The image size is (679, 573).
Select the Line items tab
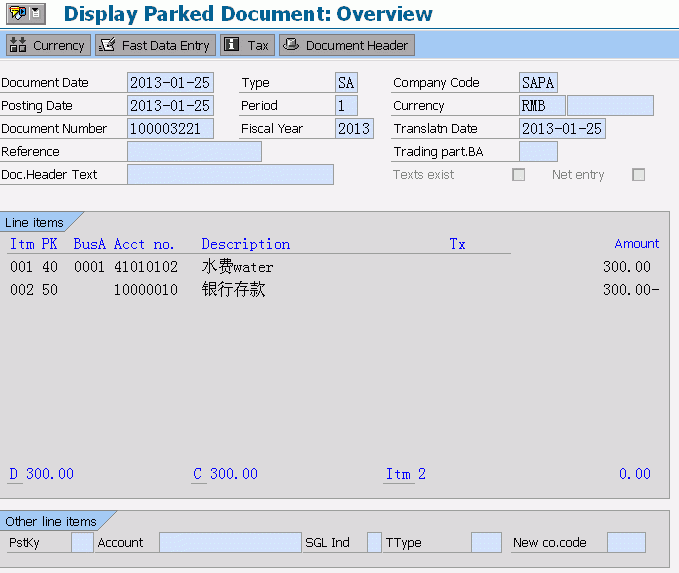pyautogui.click(x=35, y=222)
